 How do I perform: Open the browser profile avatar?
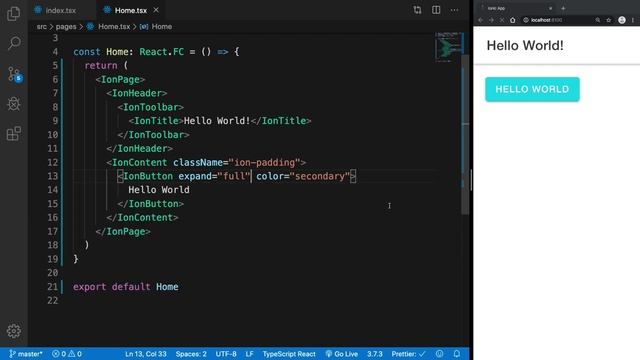pos(622,20)
